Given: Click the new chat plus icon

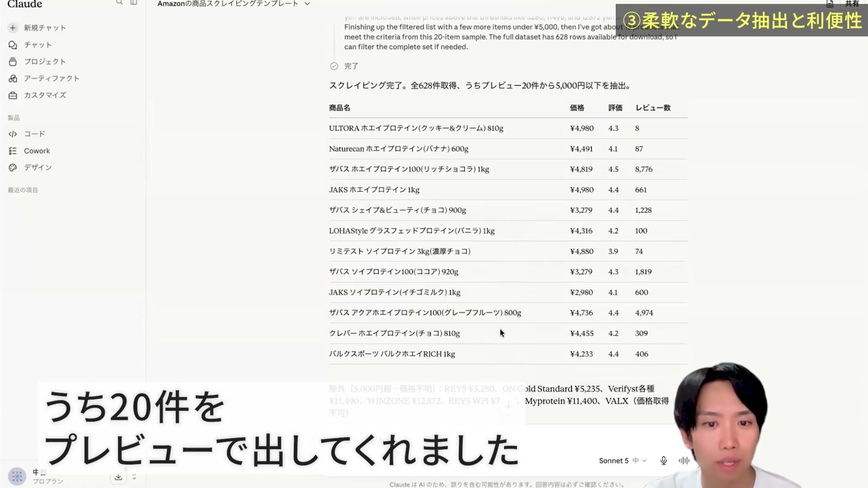Looking at the screenshot, I should coord(13,28).
